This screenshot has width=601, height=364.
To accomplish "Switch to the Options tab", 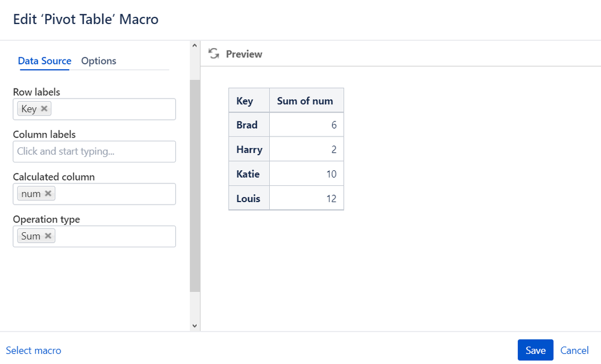I will click(x=99, y=61).
